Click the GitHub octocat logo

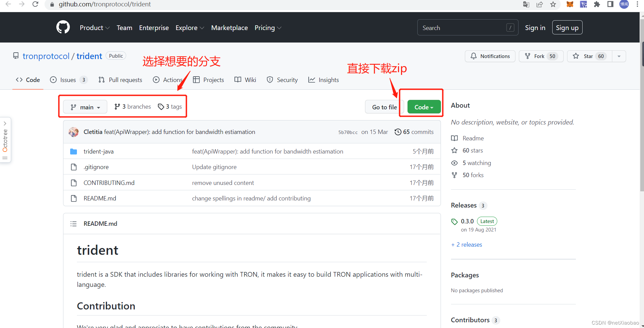point(63,27)
